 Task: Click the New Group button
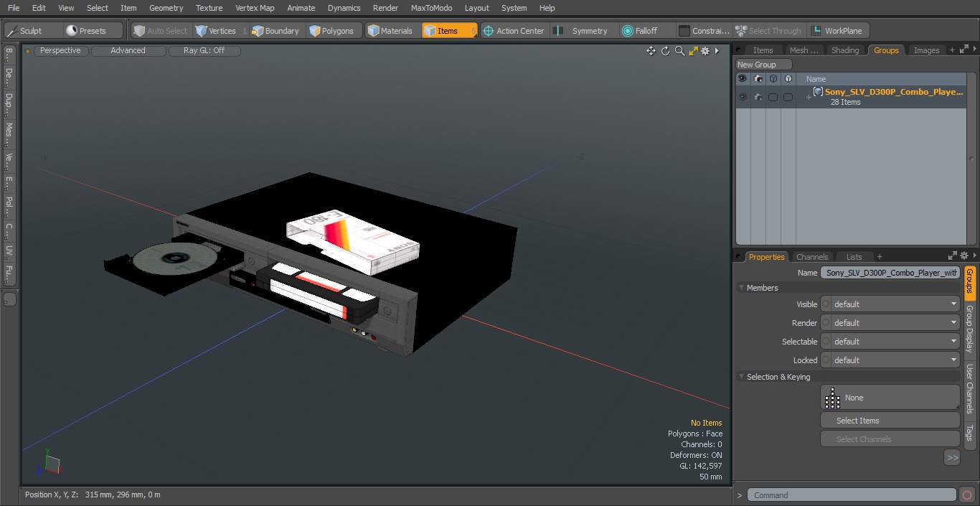pyautogui.click(x=763, y=65)
